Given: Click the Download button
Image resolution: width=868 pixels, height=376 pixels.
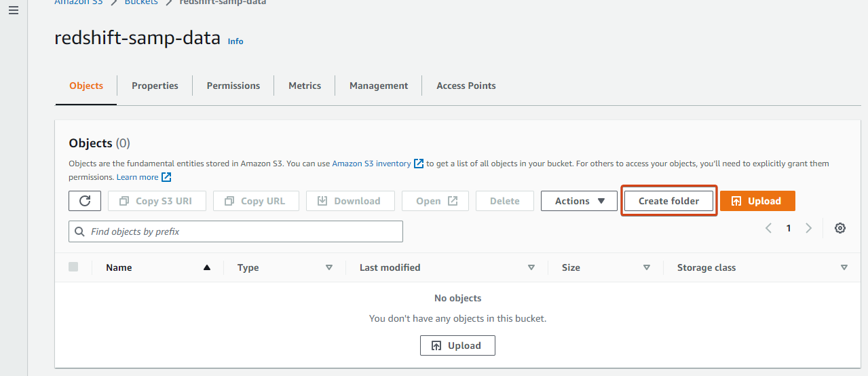Looking at the screenshot, I should [x=350, y=201].
